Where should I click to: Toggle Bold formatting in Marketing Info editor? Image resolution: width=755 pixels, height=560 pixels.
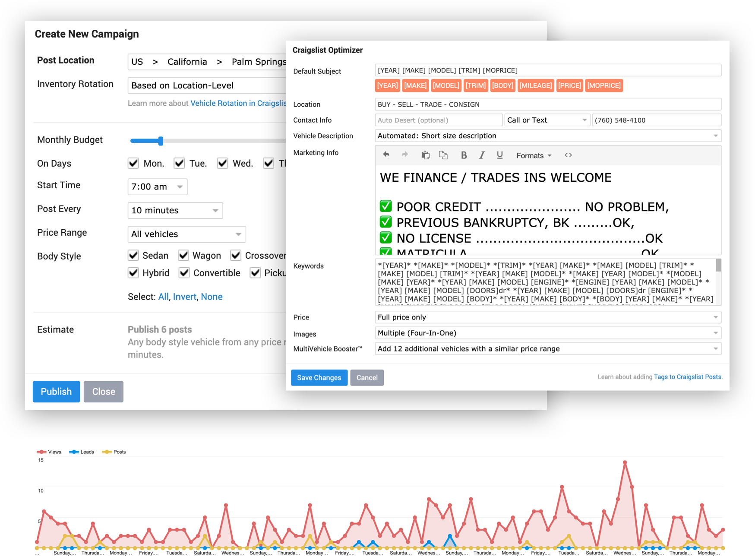pyautogui.click(x=464, y=155)
